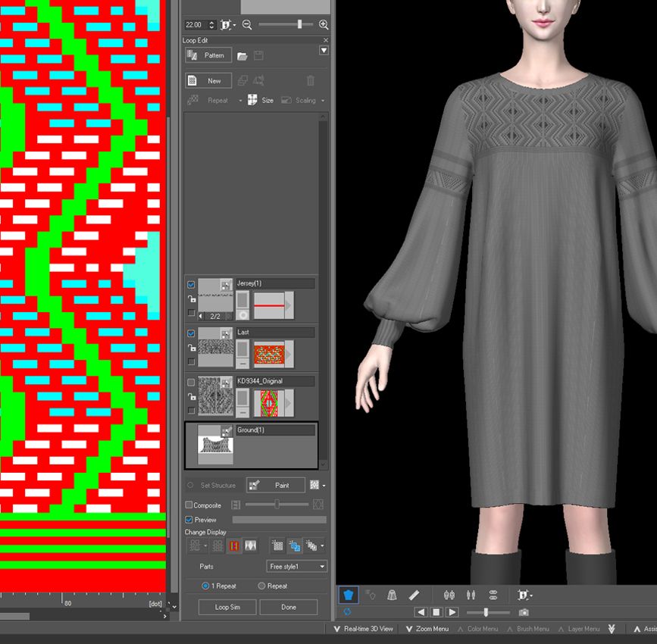Click the ruler measure icon
The width and height of the screenshot is (657, 644).
click(414, 596)
